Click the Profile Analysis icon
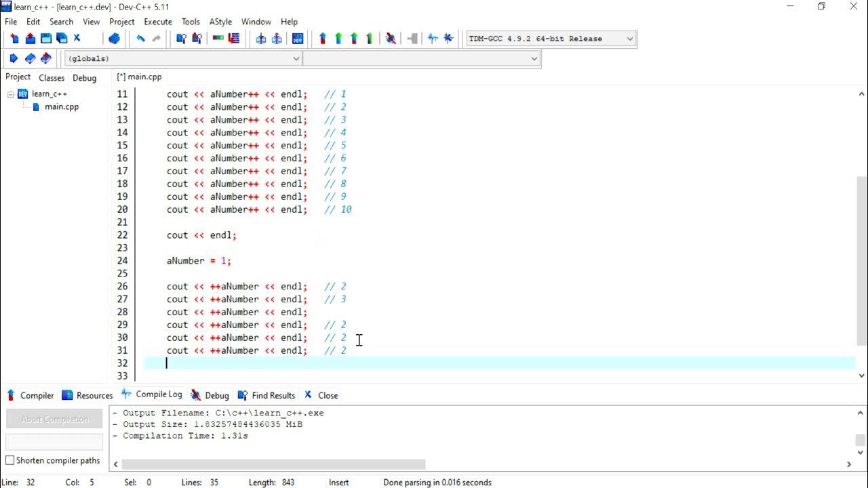Viewport: 868px width, 488px height. 433,39
